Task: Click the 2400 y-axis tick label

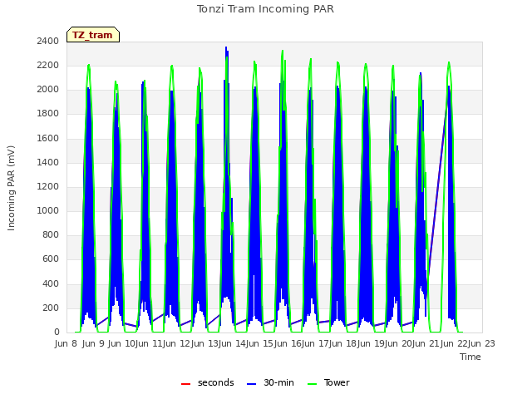Action: coord(48,41)
